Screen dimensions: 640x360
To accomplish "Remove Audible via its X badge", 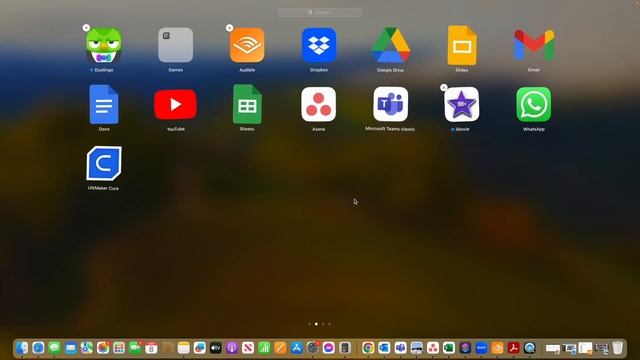I will tap(229, 28).
